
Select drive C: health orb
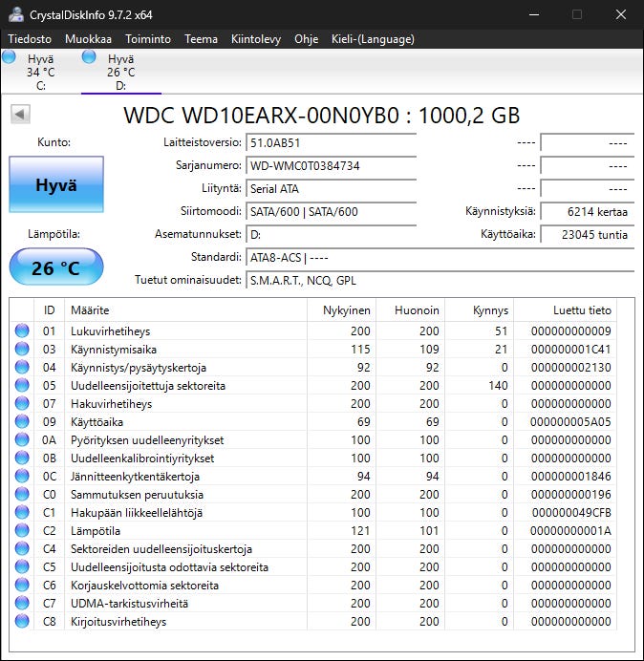pos(11,58)
